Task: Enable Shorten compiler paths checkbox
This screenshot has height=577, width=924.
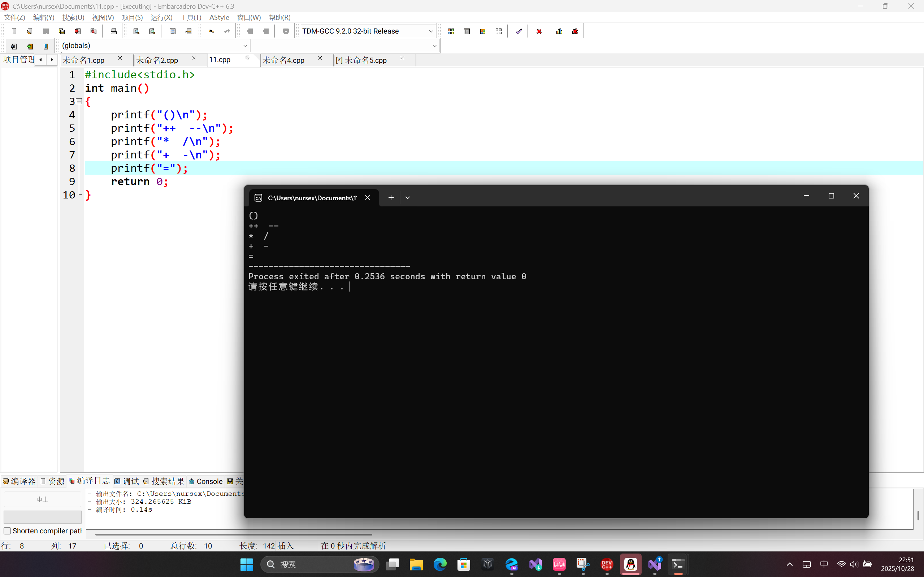Action: [7, 531]
